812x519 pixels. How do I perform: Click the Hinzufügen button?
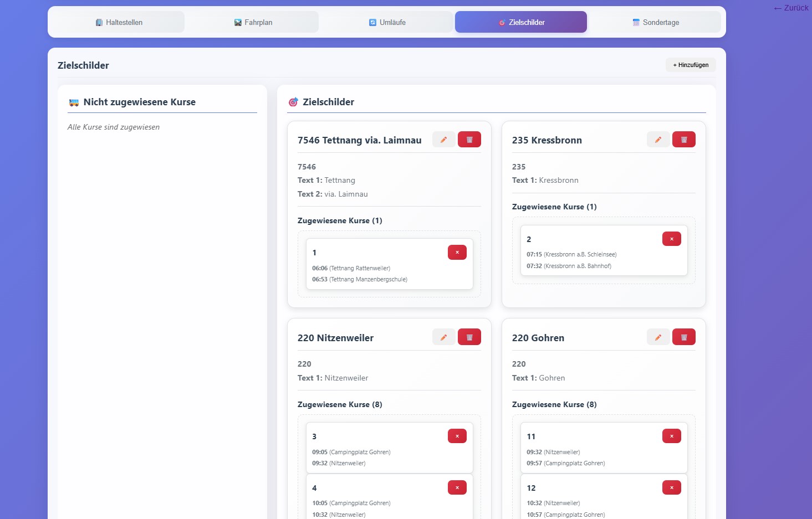tap(690, 65)
